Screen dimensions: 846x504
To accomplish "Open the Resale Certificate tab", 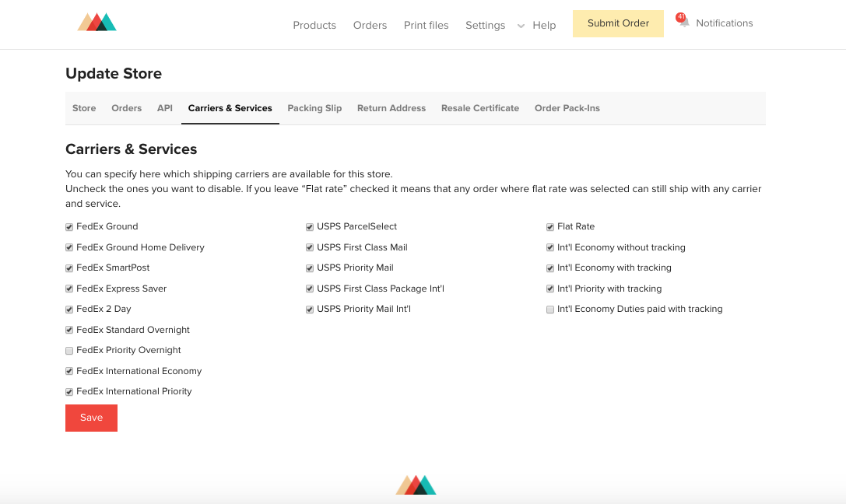I will tap(480, 108).
